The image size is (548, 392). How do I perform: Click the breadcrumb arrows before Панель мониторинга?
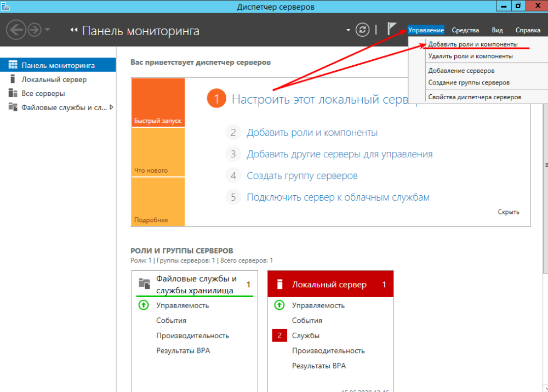[x=74, y=30]
